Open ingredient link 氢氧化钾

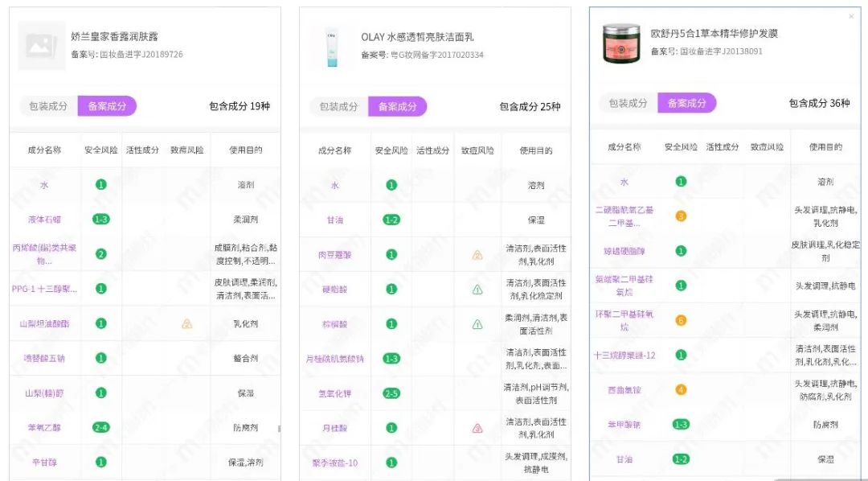(x=335, y=393)
